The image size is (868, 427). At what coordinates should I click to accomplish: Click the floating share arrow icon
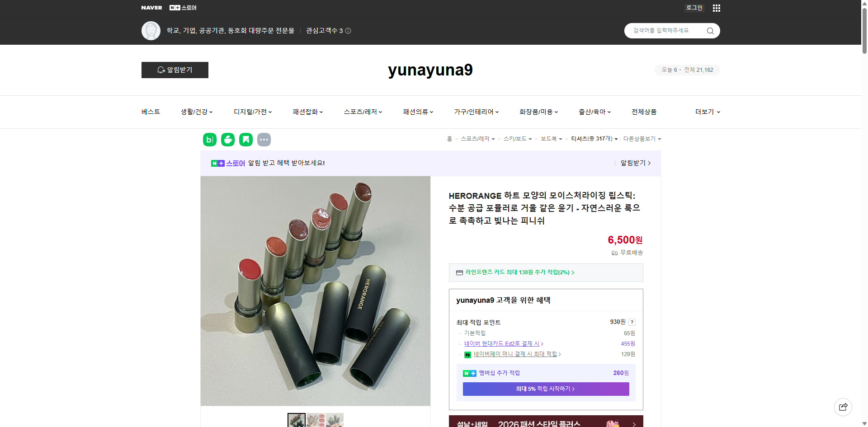[x=843, y=407]
